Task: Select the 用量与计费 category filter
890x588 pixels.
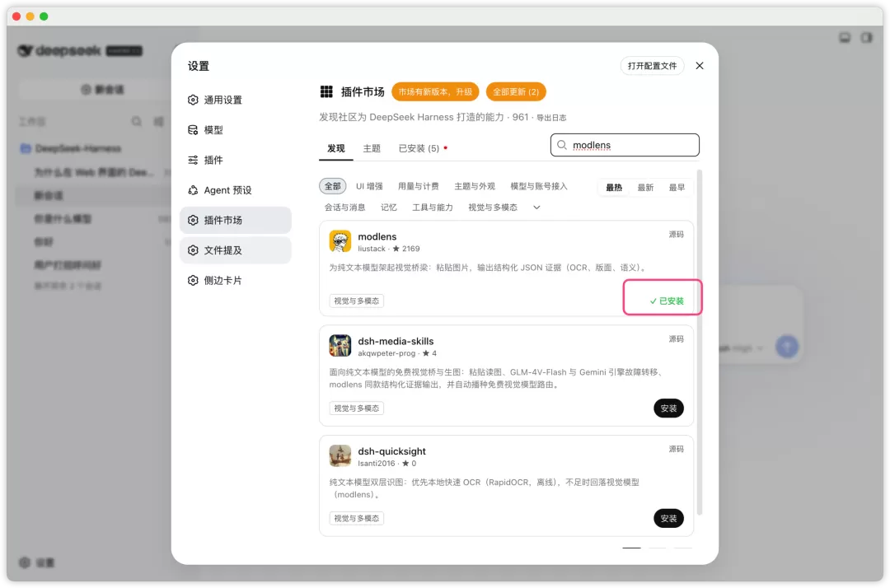Action: click(419, 186)
